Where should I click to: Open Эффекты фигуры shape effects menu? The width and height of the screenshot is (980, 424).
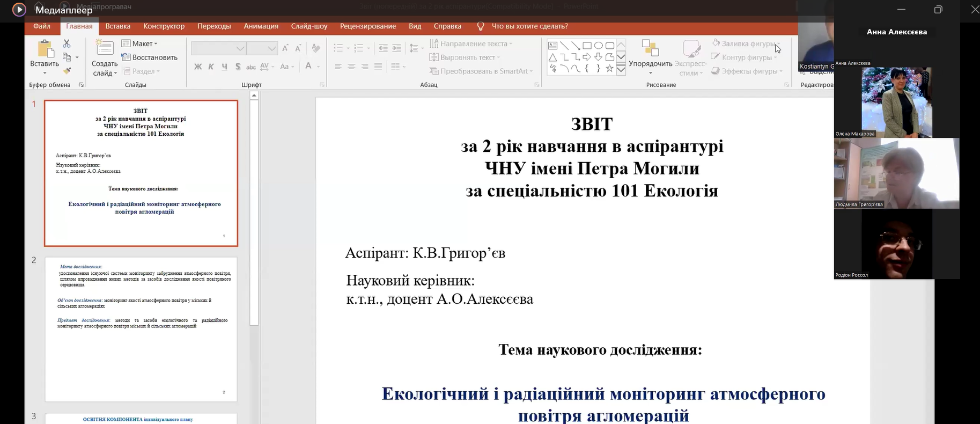[747, 71]
